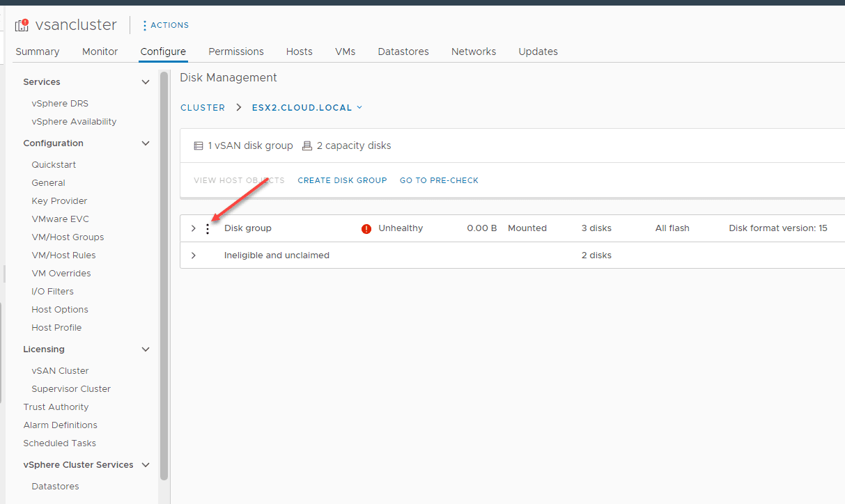Open the Permissions tab
This screenshot has width=845, height=504.
pos(236,52)
